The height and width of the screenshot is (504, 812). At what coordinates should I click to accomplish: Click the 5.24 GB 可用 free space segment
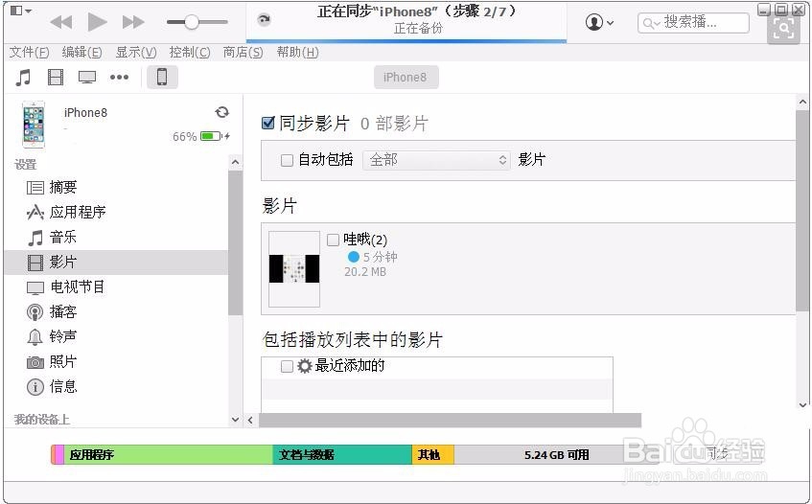tap(557, 454)
